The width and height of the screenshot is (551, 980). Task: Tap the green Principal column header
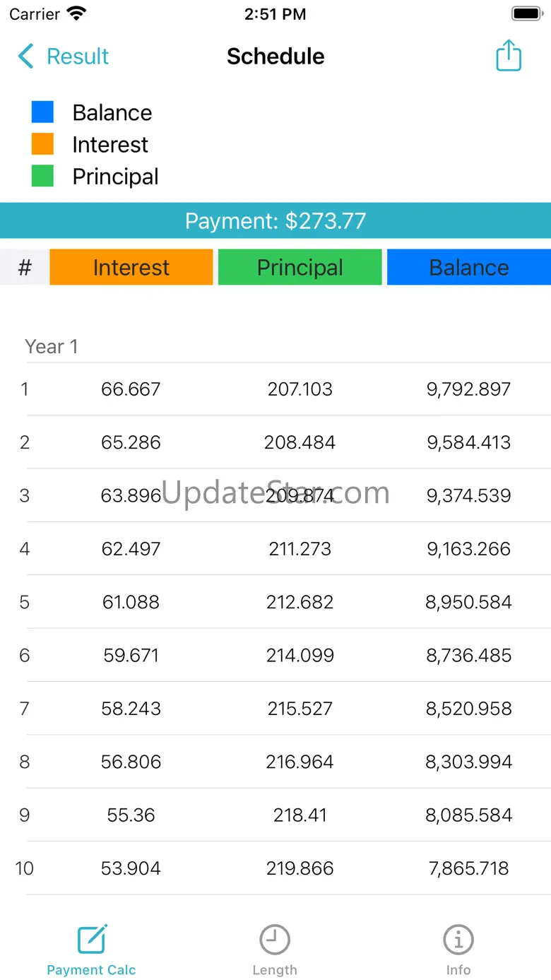[300, 267]
